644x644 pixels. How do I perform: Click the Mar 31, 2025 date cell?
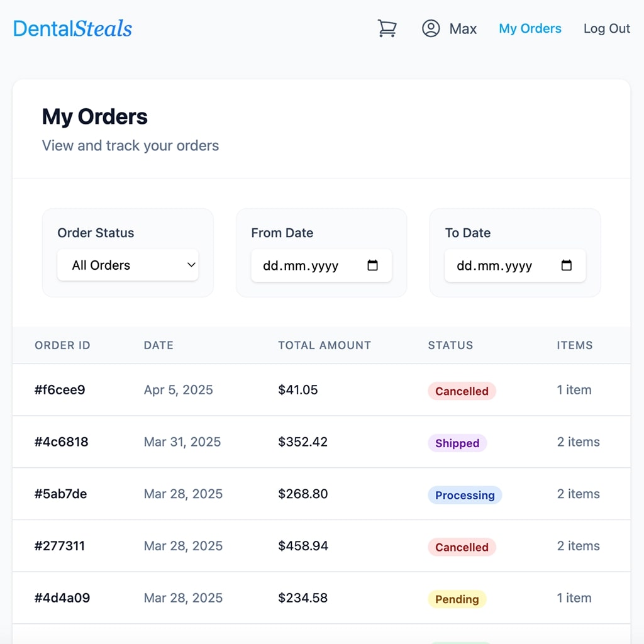pos(182,442)
